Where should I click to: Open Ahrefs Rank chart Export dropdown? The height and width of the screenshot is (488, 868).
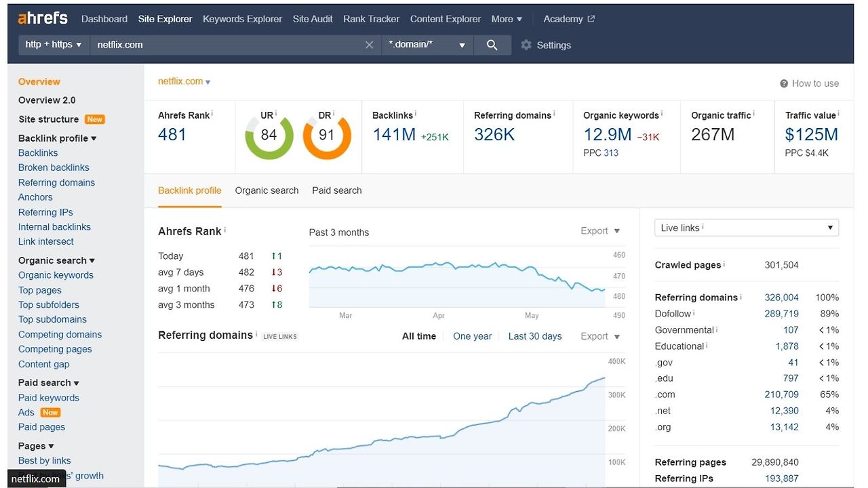600,231
